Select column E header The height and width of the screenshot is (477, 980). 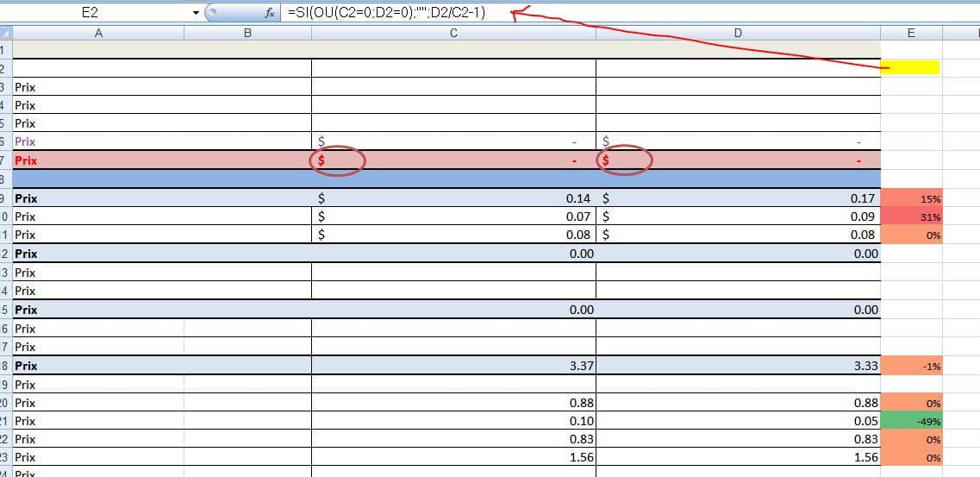[911, 33]
